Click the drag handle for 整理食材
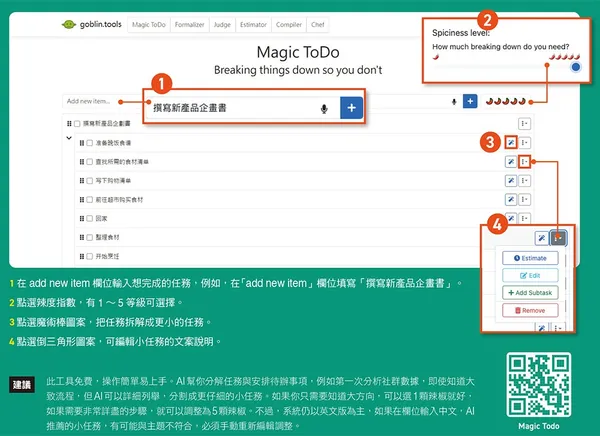600x436 pixels. 82,237
